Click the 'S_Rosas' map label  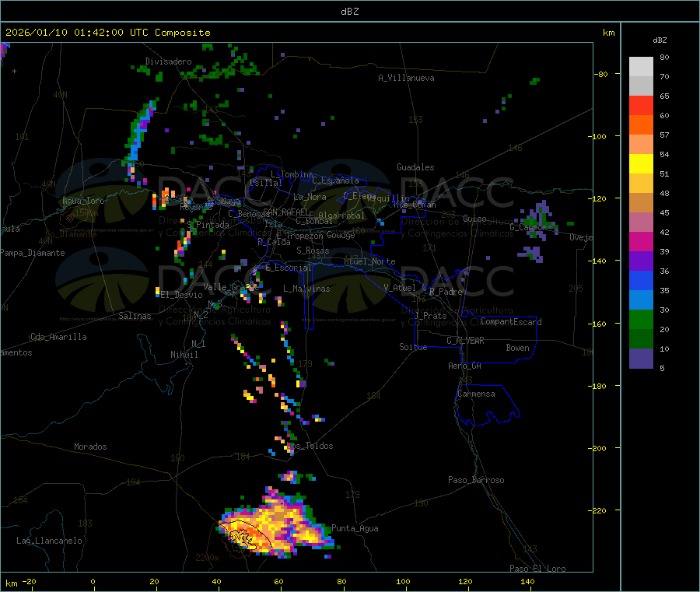pos(313,250)
